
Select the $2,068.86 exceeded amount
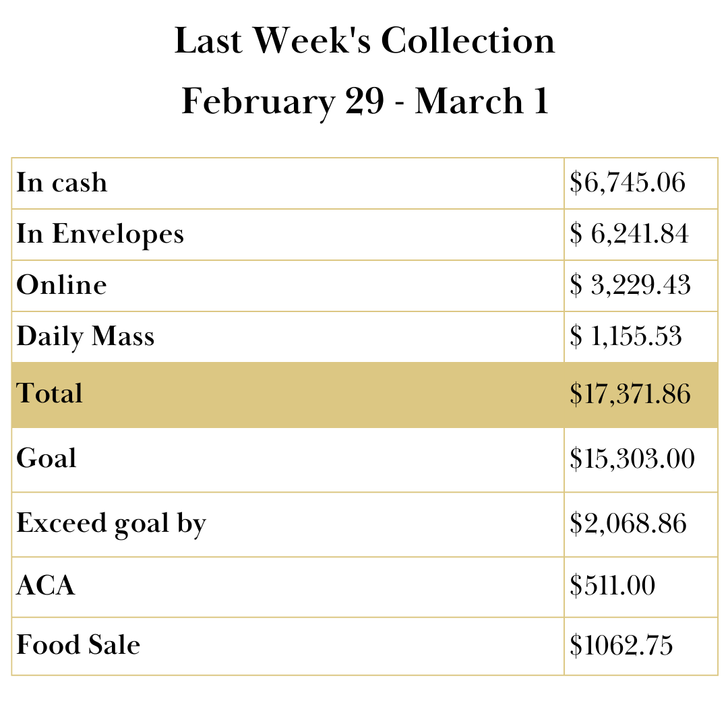click(628, 524)
